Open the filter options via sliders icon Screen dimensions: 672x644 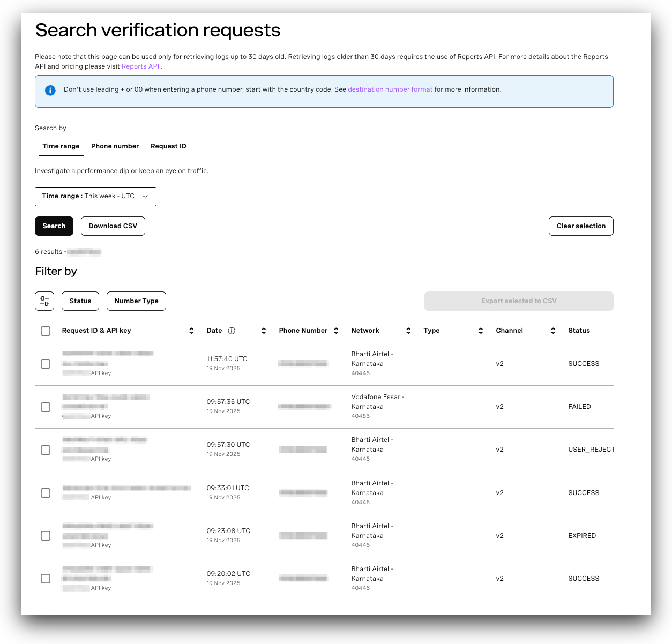coord(44,301)
